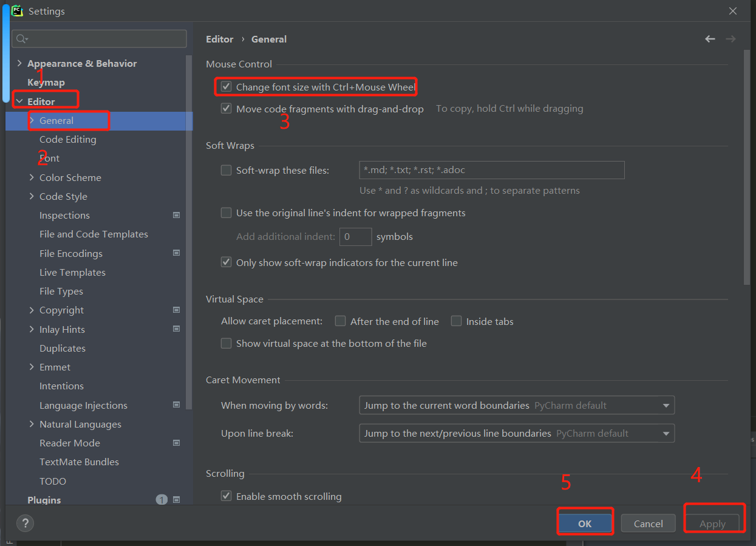This screenshot has height=546, width=756.
Task: Click the settings search field
Action: (x=99, y=39)
